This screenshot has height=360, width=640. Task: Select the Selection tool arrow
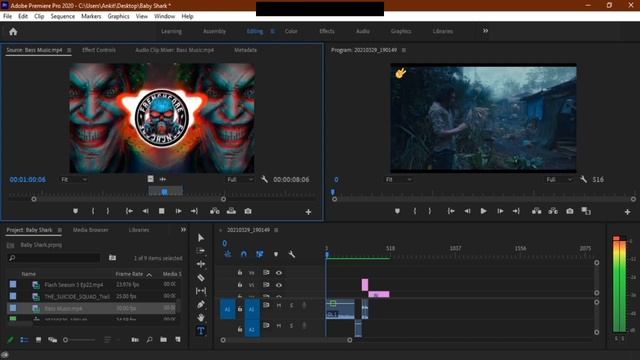(x=201, y=238)
